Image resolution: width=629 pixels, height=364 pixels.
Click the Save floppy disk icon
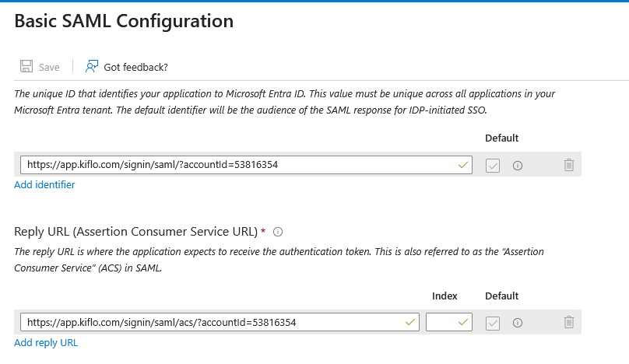(26, 66)
